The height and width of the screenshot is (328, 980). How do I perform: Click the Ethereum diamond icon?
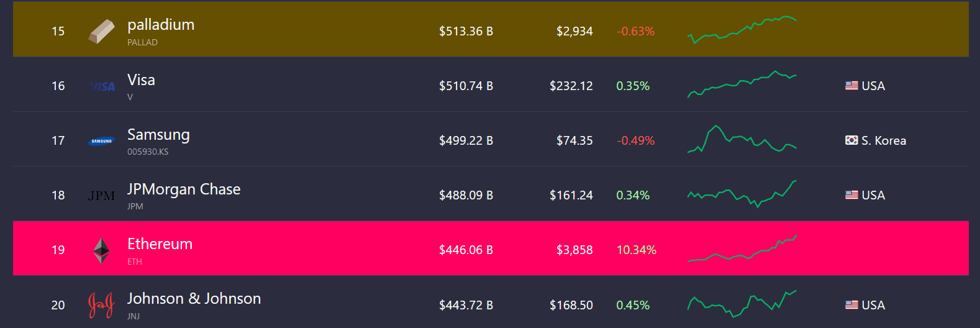[x=101, y=250]
